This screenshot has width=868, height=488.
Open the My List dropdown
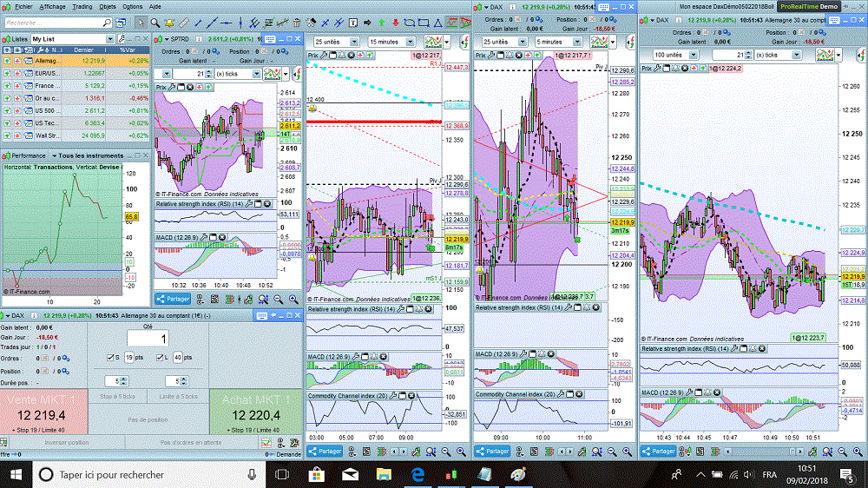[73, 39]
